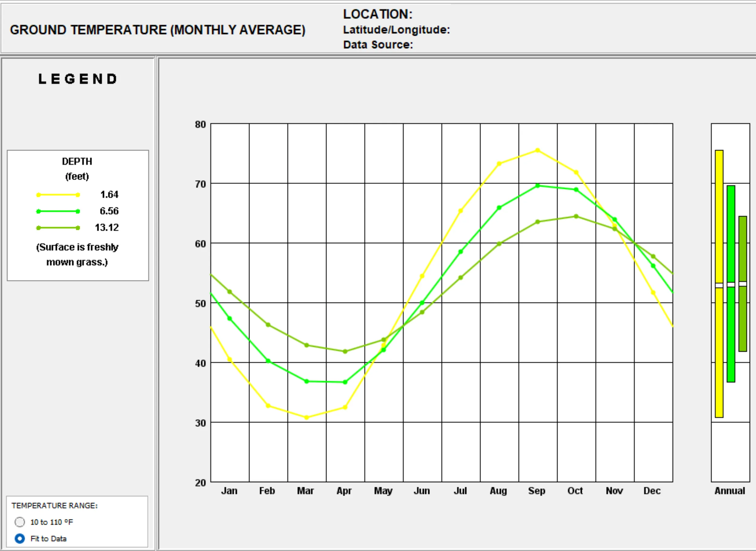
Task: Click the yellow line's September peak data point
Action: coord(538,150)
